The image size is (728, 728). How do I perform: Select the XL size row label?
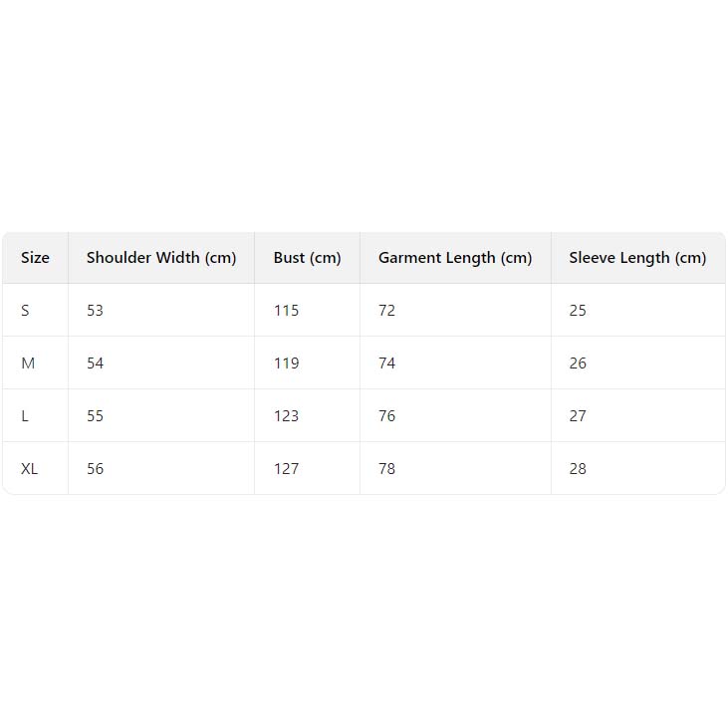(x=30, y=469)
